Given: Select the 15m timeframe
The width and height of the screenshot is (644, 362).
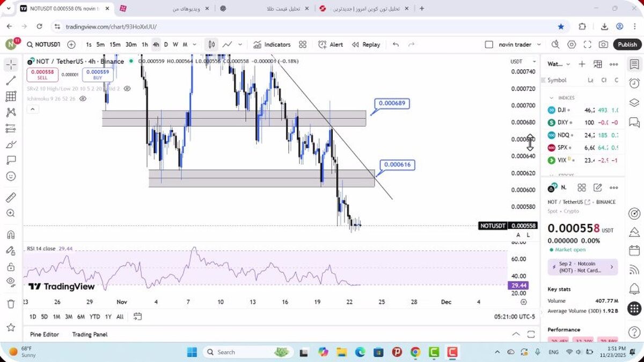Looking at the screenshot, I should pyautogui.click(x=115, y=45).
